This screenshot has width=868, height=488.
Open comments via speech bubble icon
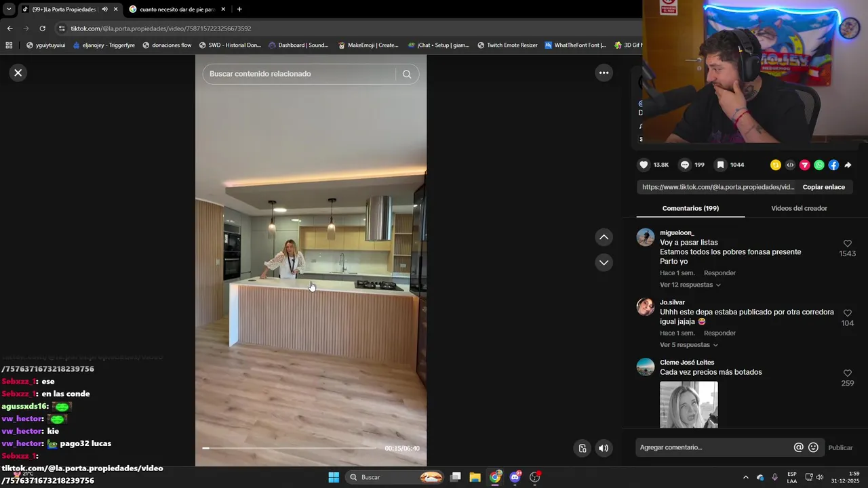(x=685, y=165)
